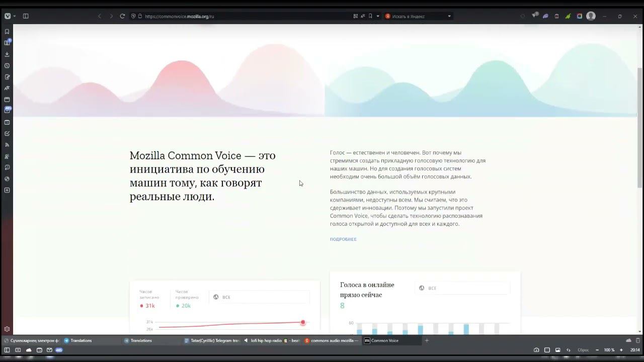This screenshot has width=644, height=362.
Task: Open the Tasks panel
Action: coord(7,134)
